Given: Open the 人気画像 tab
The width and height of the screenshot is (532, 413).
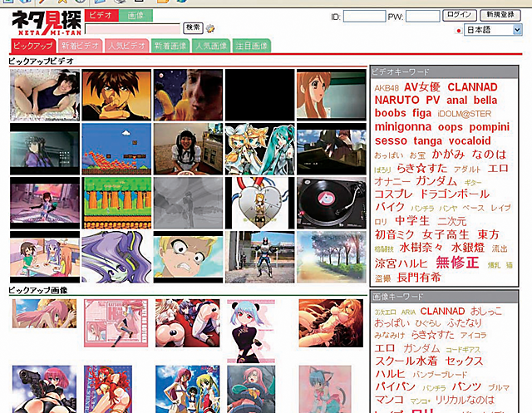Looking at the screenshot, I should point(211,46).
